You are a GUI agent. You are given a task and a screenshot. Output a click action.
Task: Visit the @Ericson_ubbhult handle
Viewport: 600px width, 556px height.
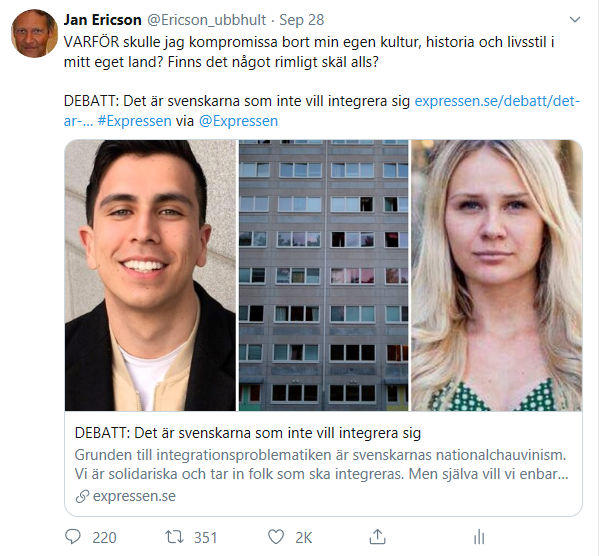207,20
